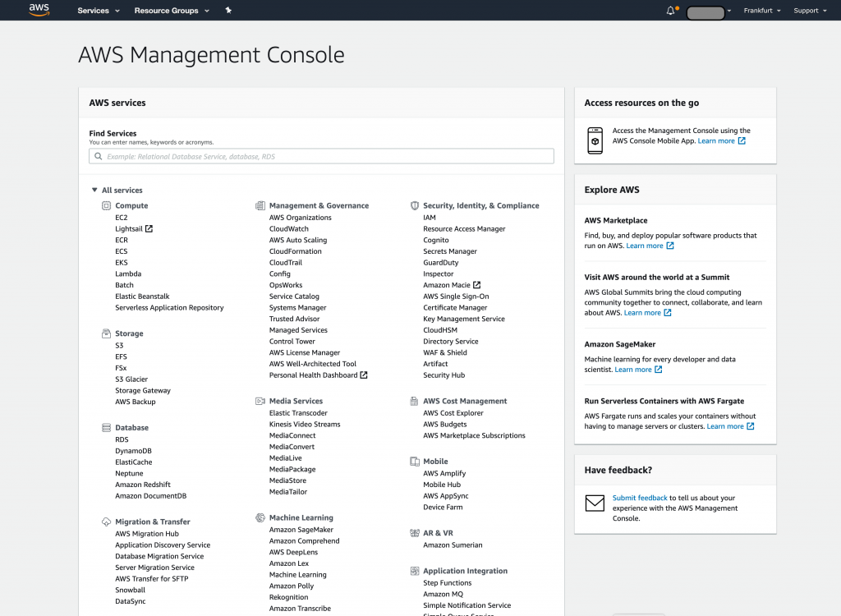Click the Submit feedback link
841x616 pixels.
click(640, 498)
